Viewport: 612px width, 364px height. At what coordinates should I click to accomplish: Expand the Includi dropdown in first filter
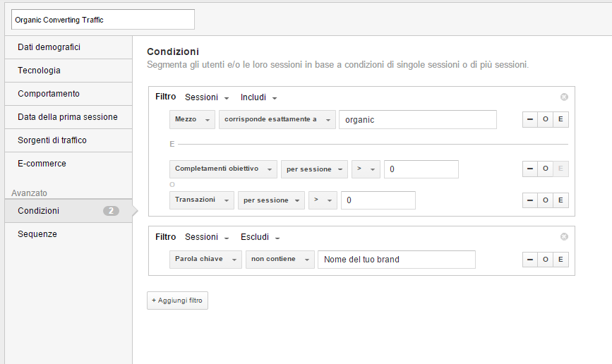pos(258,97)
